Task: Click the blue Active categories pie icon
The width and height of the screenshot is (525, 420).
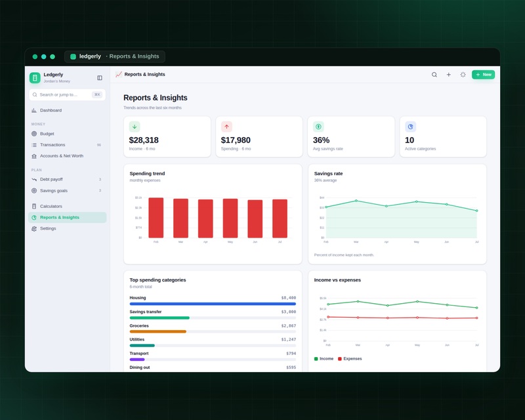Action: [411, 127]
